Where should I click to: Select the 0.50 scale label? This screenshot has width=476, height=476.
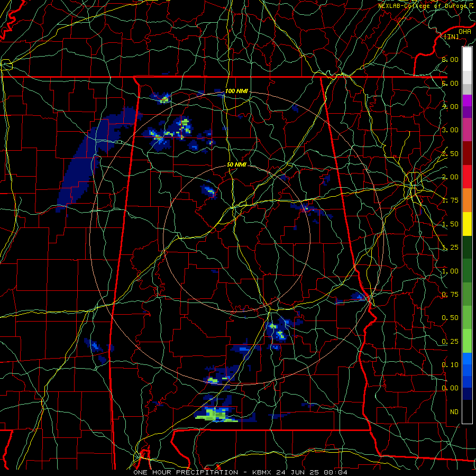(450, 318)
